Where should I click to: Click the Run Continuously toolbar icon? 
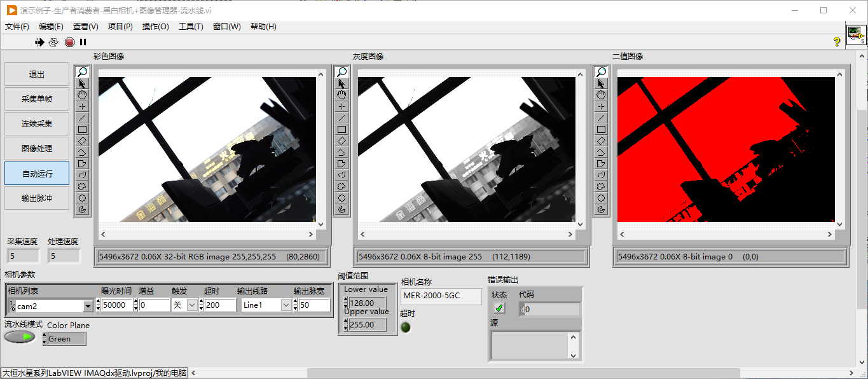(53, 42)
